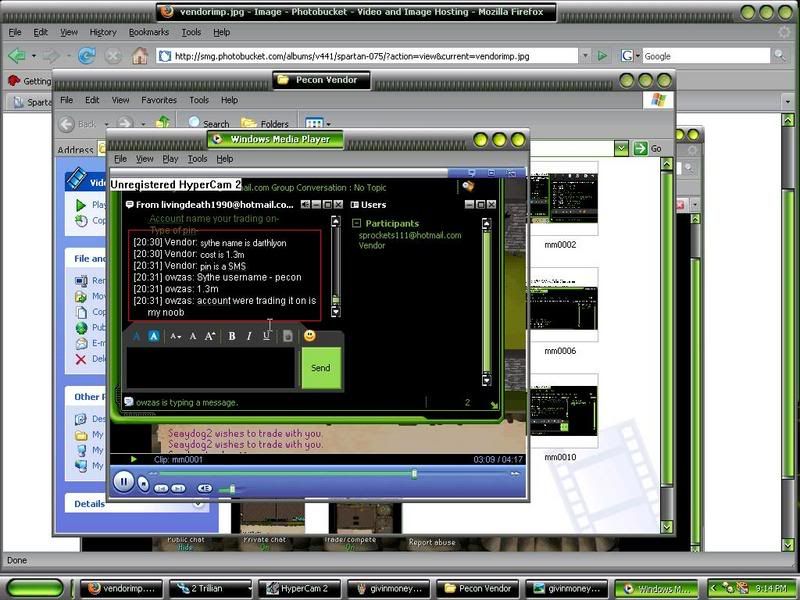The width and height of the screenshot is (800, 600).
Task: Select the highlighted text background color button
Action: 154,336
